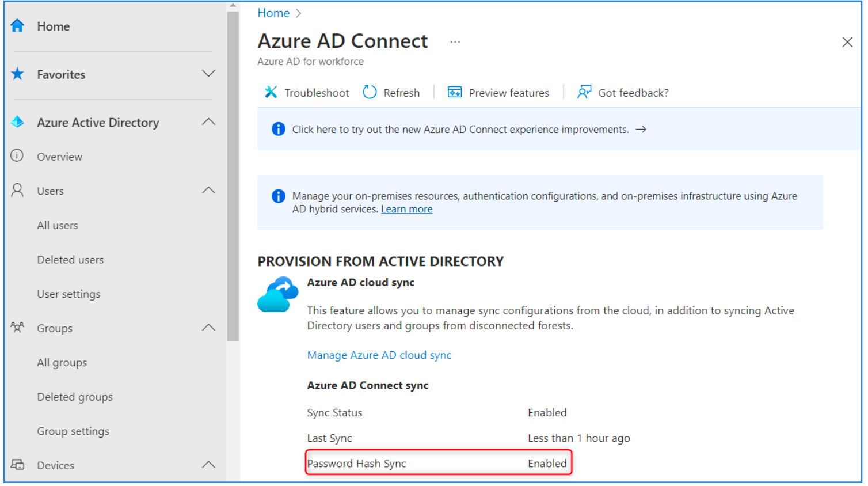Click the Troubleshoot toolbar button
868x486 pixels.
click(307, 93)
